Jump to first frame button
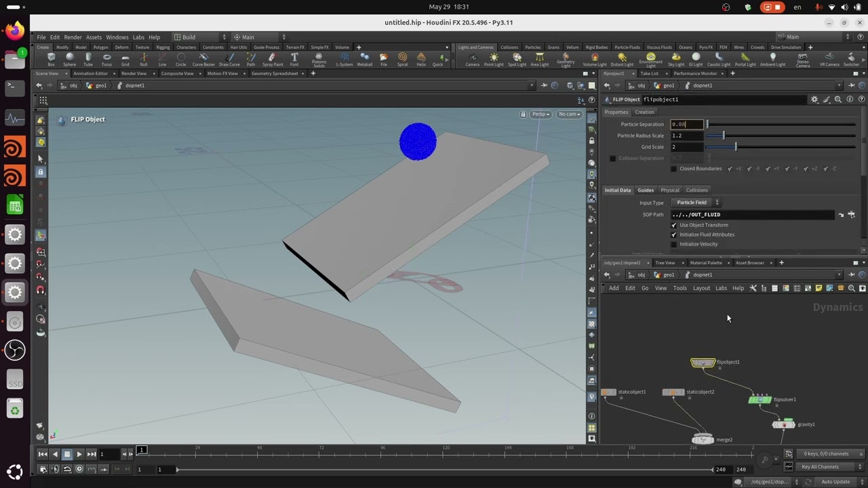Viewport: 868px width, 488px height. tap(43, 454)
